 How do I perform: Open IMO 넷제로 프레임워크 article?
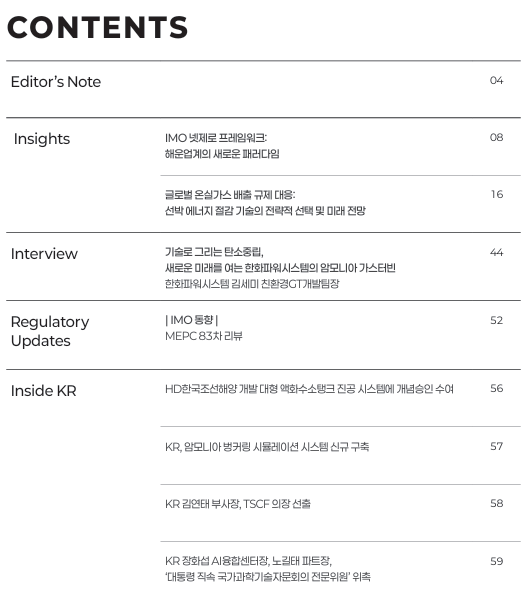click(x=222, y=146)
